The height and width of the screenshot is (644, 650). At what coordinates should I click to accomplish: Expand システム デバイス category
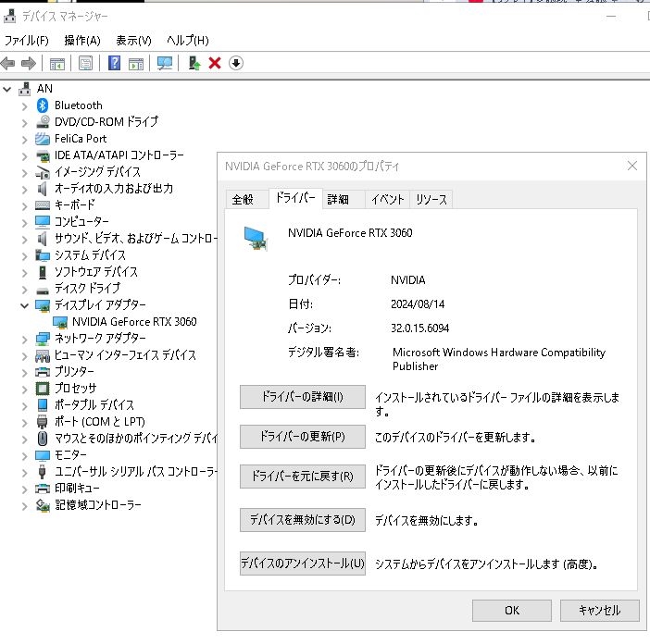pyautogui.click(x=24, y=256)
